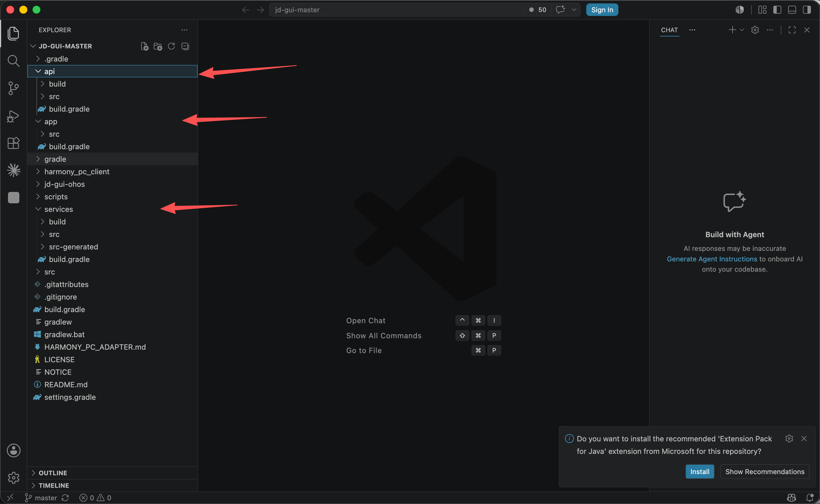820x504 pixels.
Task: Open the chat icon in the title bar
Action: [561, 10]
